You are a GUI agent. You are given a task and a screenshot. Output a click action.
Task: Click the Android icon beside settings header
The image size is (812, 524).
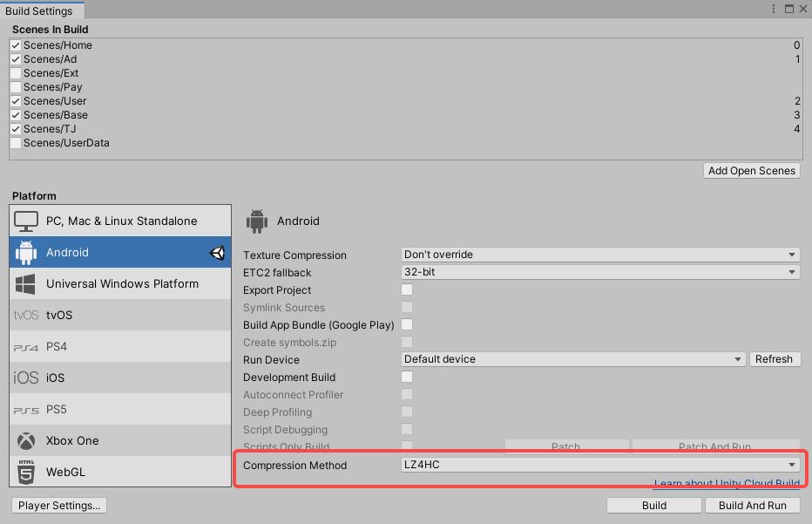pyautogui.click(x=257, y=221)
